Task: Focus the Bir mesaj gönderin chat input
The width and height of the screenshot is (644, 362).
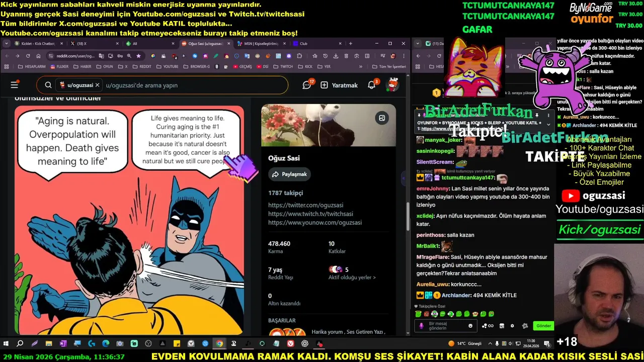Action: (x=445, y=326)
